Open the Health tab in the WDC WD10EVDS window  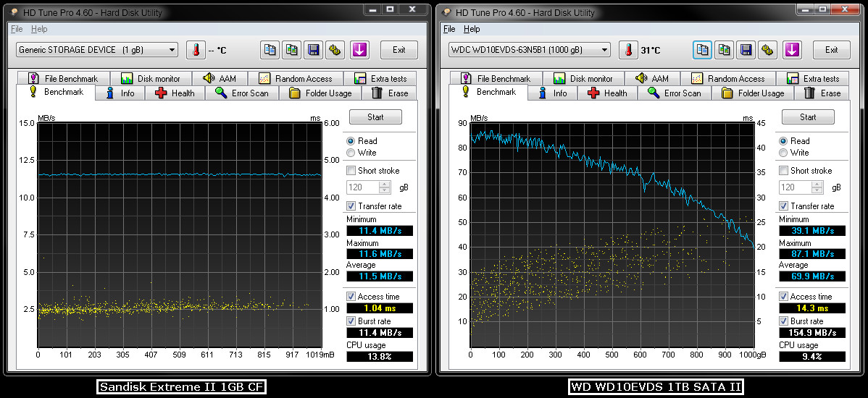click(x=607, y=93)
